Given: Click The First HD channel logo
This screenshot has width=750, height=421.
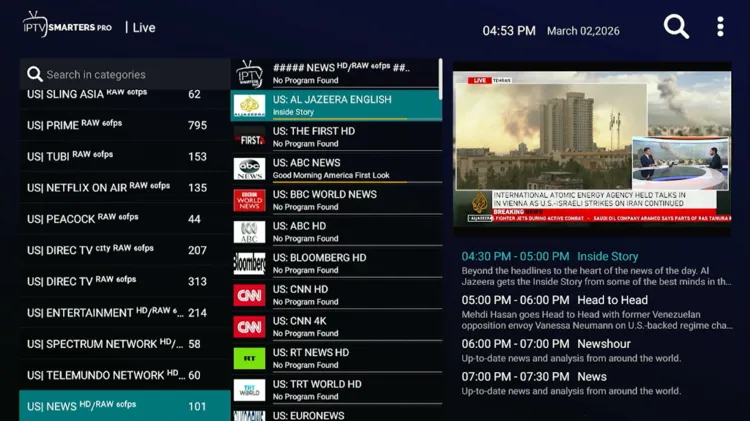Looking at the screenshot, I should coord(249,138).
